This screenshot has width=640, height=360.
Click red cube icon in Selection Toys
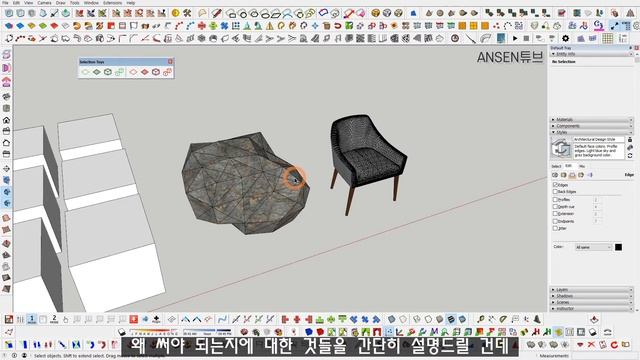(x=156, y=72)
